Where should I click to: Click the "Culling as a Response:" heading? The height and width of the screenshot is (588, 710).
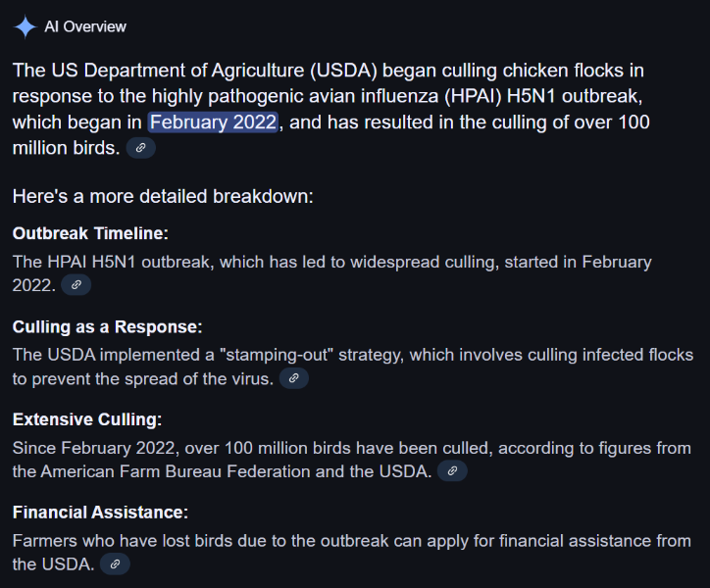(107, 326)
